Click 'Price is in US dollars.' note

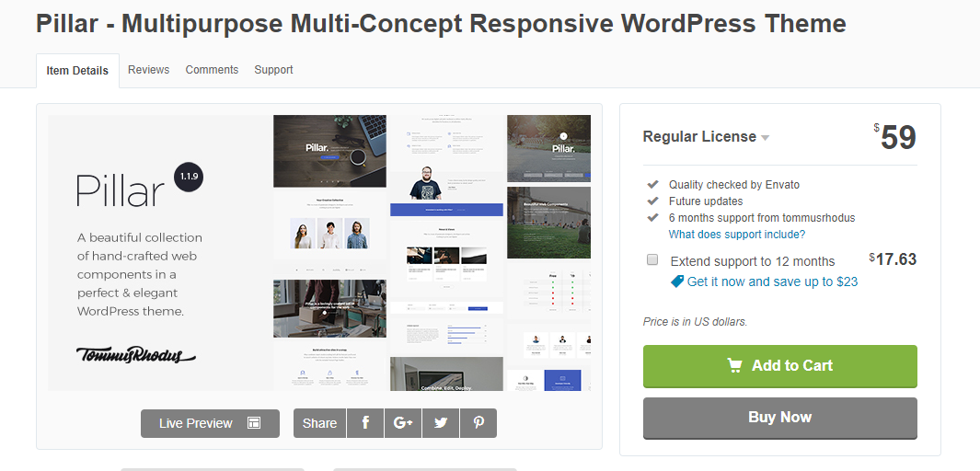tap(695, 322)
